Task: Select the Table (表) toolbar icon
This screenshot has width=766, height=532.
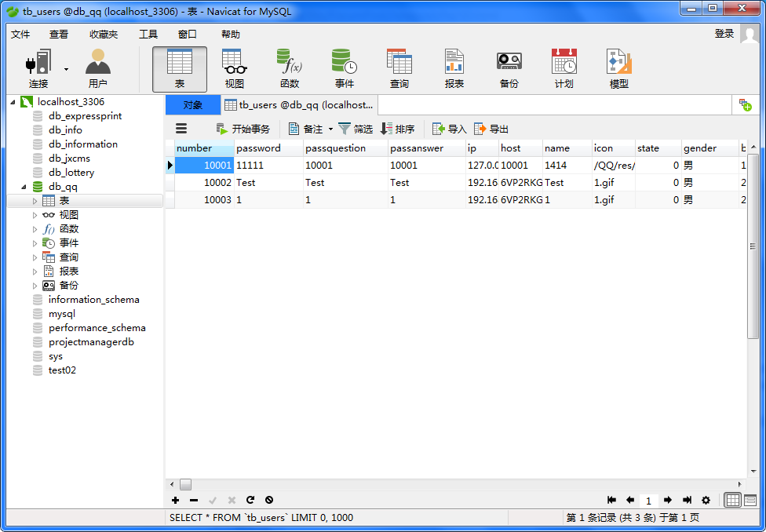Action: pyautogui.click(x=180, y=69)
